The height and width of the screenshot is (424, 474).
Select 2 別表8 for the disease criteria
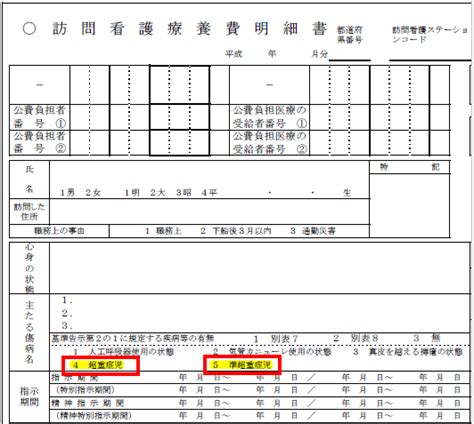(356, 339)
